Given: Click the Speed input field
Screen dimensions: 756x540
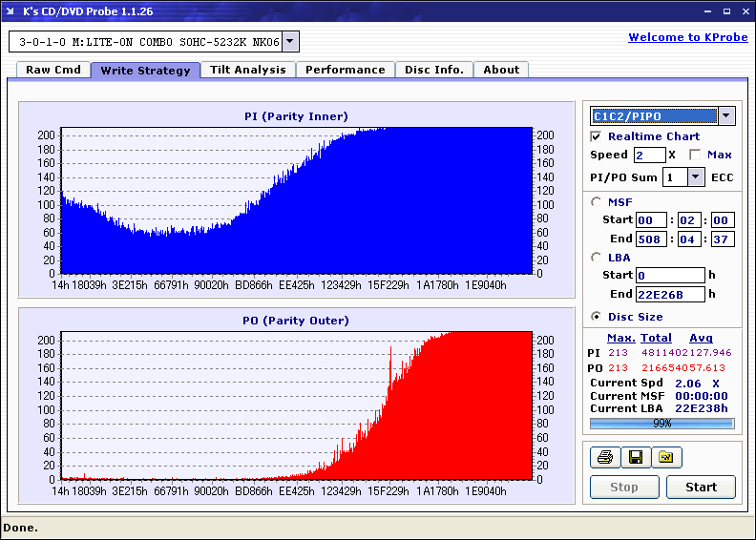Looking at the screenshot, I should tap(649, 156).
